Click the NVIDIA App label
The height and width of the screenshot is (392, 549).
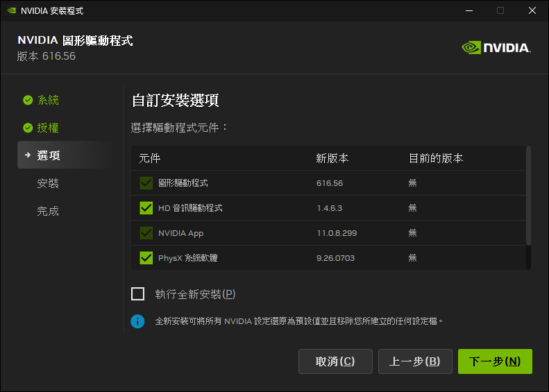coord(180,233)
